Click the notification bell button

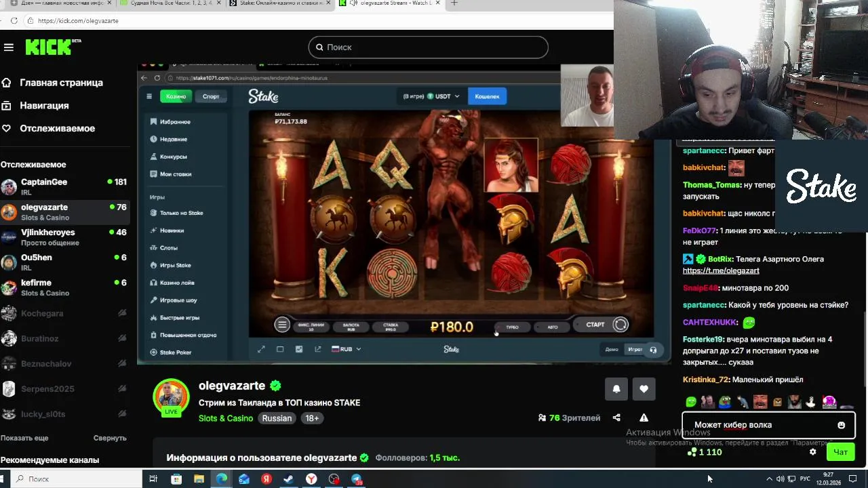coord(616,388)
